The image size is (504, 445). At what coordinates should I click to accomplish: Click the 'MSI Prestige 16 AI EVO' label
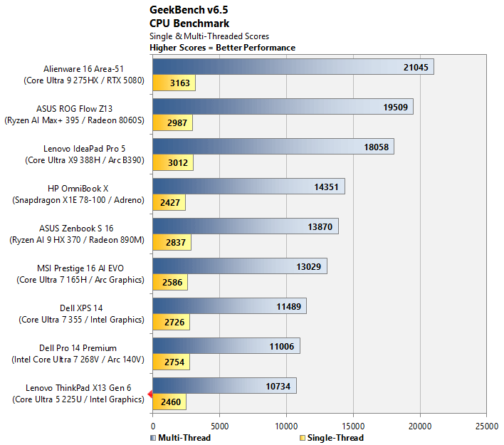pos(80,268)
